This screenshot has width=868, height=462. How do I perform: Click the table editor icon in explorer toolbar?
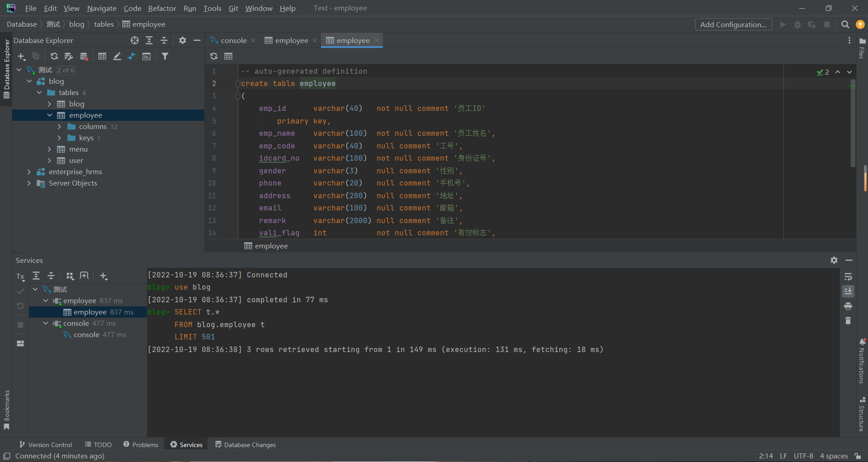102,56
